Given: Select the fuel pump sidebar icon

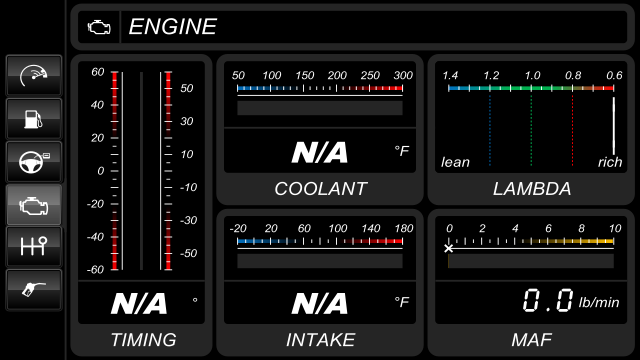Looking at the screenshot, I should coord(34,118).
